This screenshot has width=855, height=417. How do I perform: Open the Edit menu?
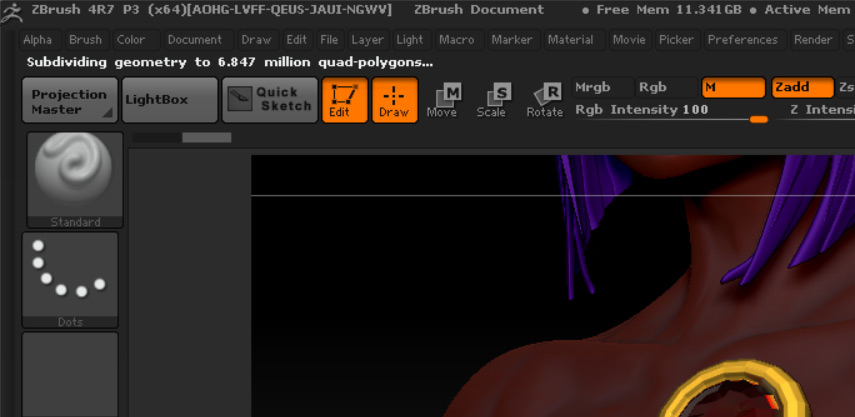click(297, 40)
